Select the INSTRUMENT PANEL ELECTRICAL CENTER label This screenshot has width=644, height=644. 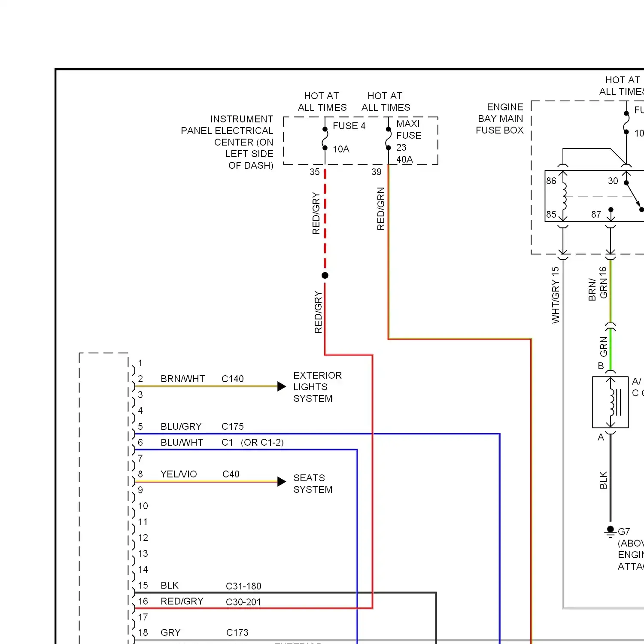click(x=227, y=142)
